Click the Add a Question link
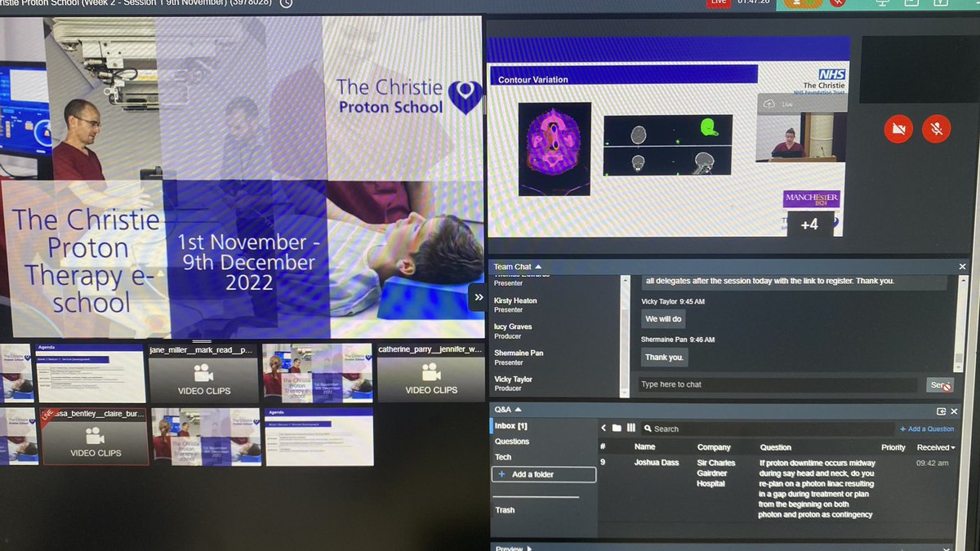 point(927,429)
